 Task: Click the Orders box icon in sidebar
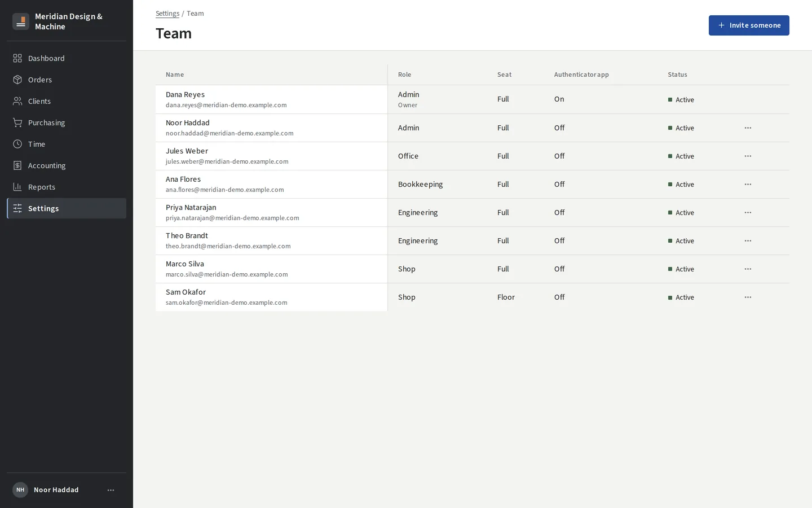coord(17,80)
